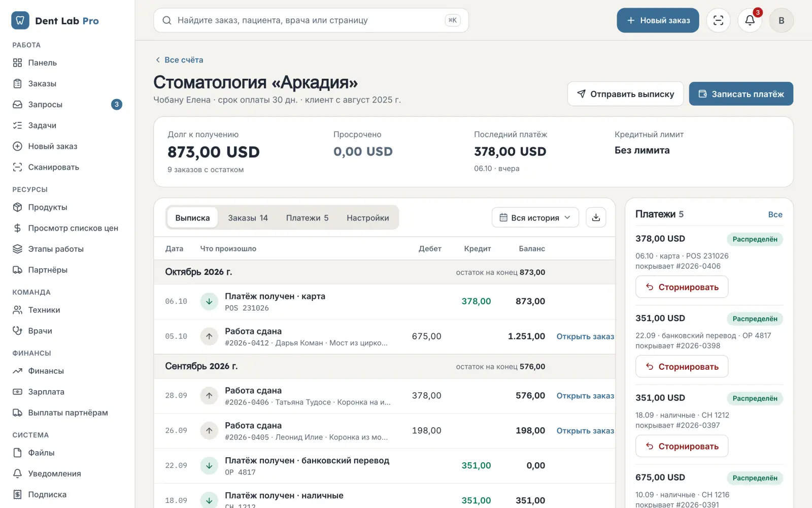Click the Новый заказ header button
Screen dimensions: 812x508
click(x=658, y=20)
